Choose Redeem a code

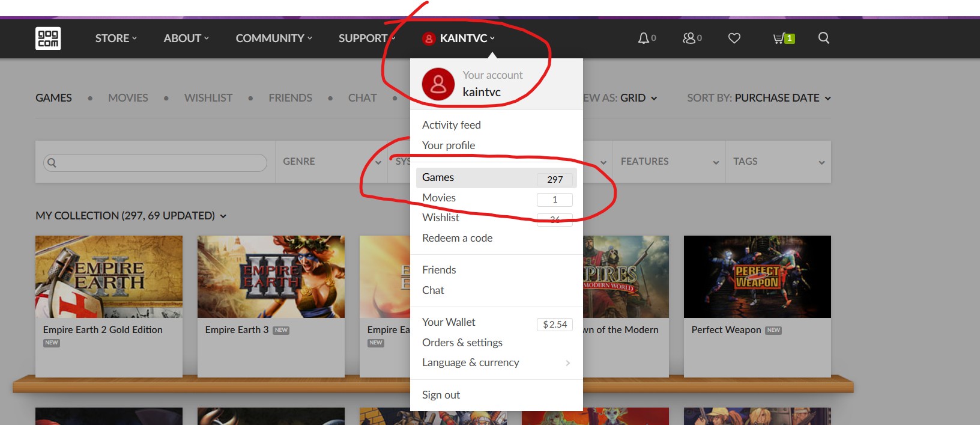497,238
